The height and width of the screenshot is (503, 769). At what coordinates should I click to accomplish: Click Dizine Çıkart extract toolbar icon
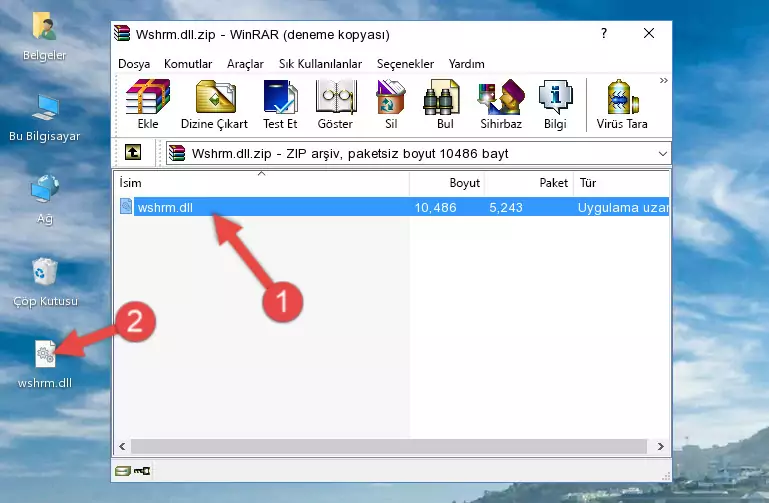pyautogui.click(x=214, y=104)
